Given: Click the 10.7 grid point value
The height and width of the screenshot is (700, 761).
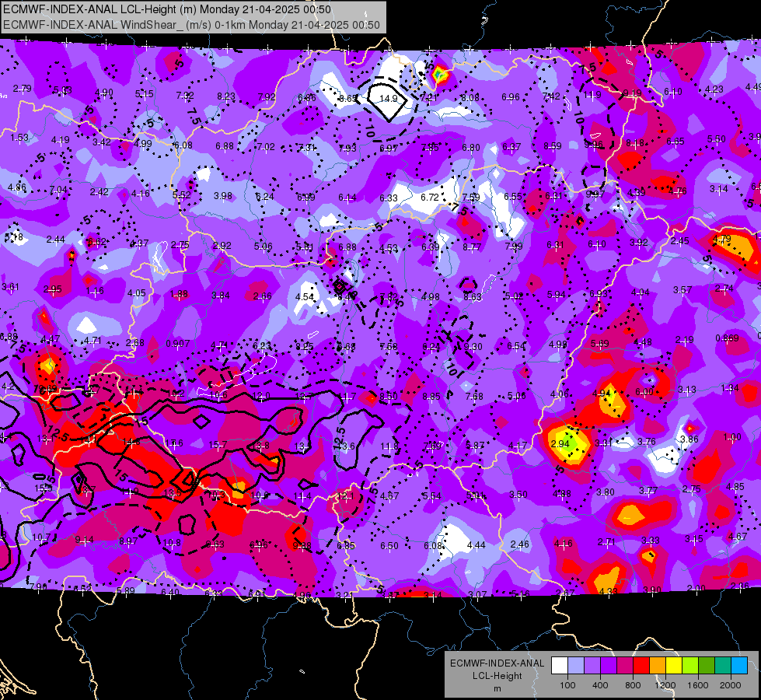Looking at the screenshot, I should [41, 537].
